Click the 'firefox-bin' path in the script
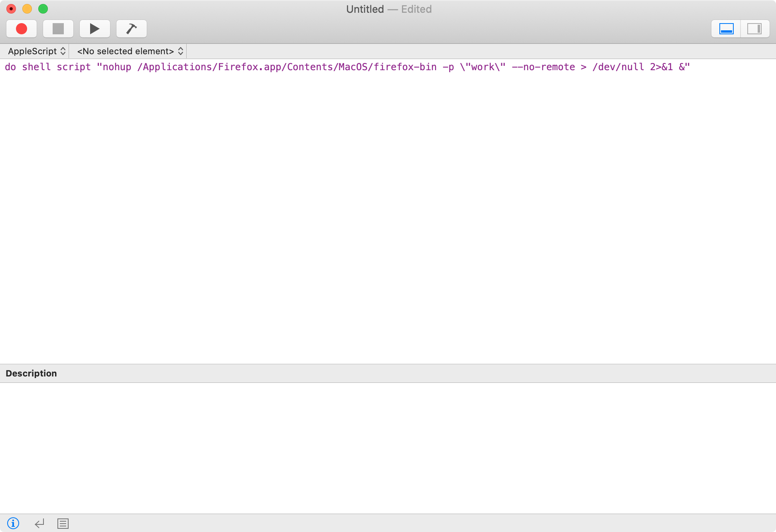 tap(405, 67)
